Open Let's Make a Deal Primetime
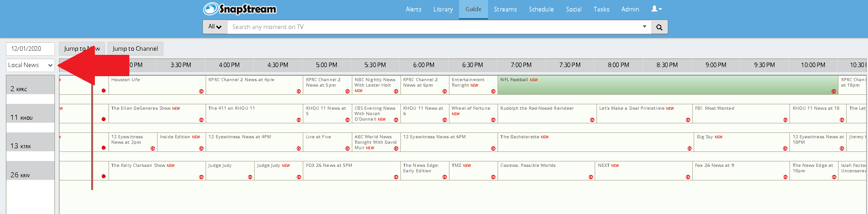 coord(645,113)
